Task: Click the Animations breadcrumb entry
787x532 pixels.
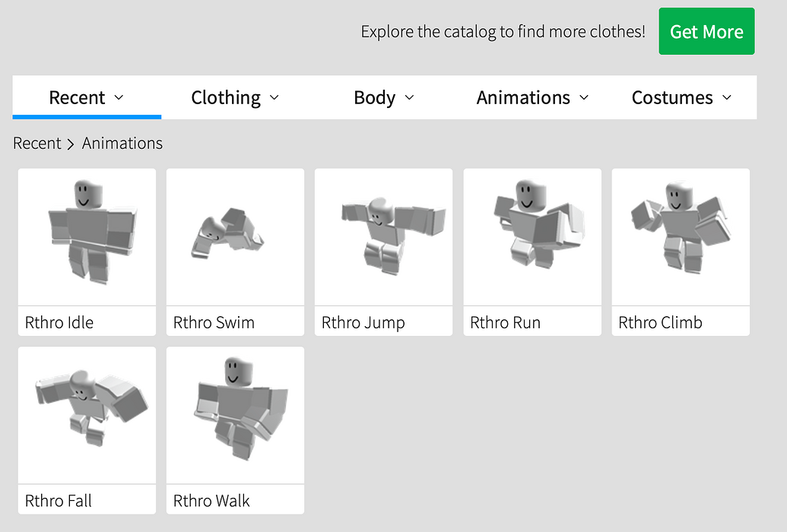Action: (122, 143)
